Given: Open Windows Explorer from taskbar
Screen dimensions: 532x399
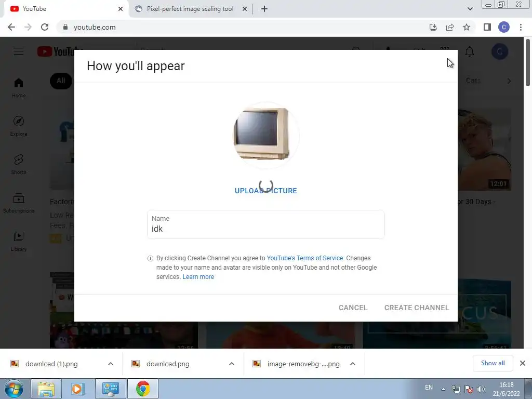Looking at the screenshot, I should (x=46, y=389).
